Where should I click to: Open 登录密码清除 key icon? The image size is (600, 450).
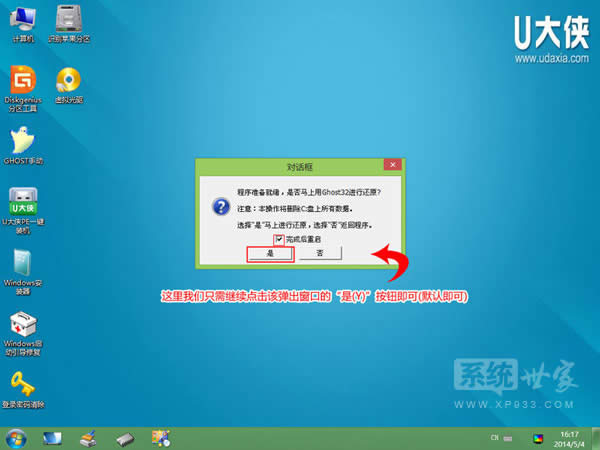point(22,386)
